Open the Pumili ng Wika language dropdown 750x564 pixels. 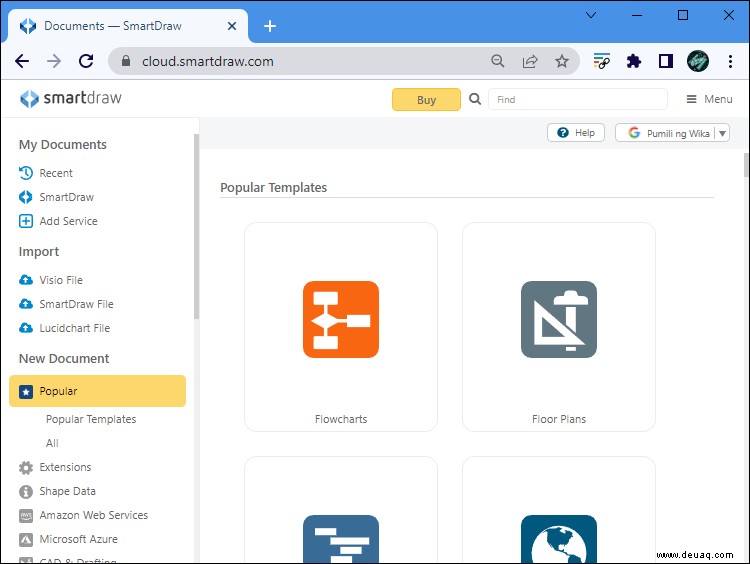pyautogui.click(x=672, y=133)
